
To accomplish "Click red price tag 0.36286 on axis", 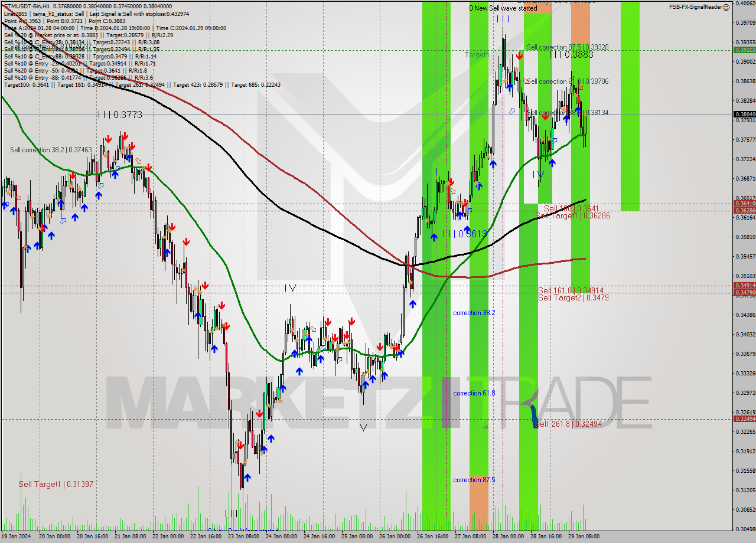I will 744,210.
